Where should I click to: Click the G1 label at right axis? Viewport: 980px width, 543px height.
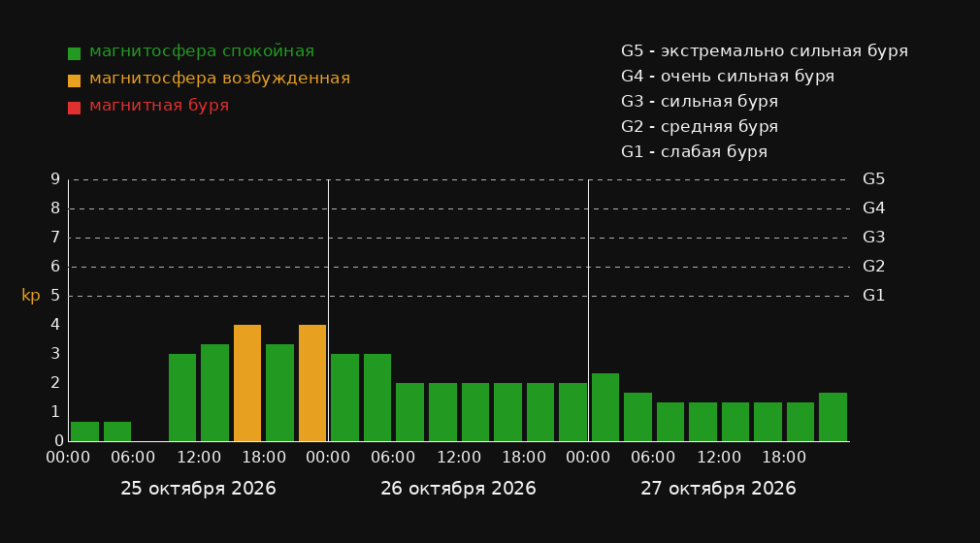point(873,296)
